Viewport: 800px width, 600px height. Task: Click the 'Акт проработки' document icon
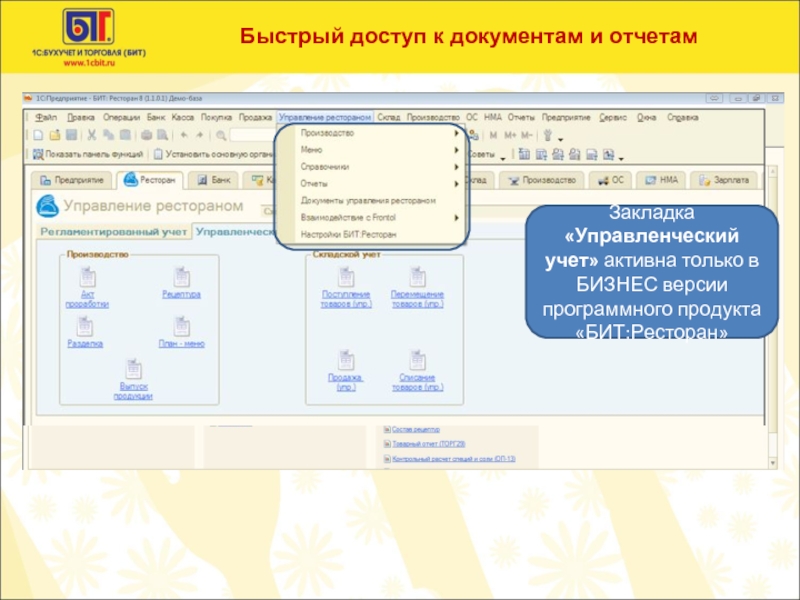point(87,278)
